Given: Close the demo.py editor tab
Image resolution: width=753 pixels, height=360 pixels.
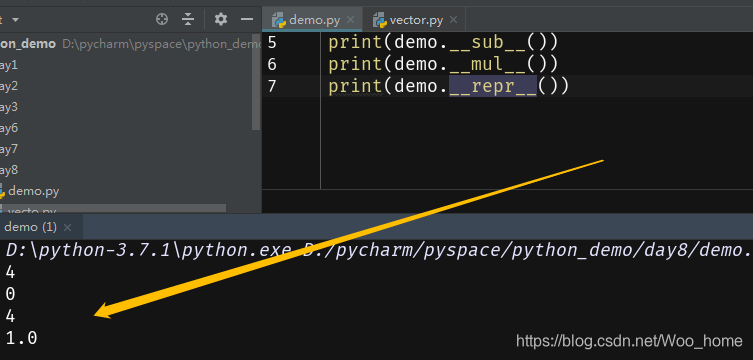Looking at the screenshot, I should 351,20.
